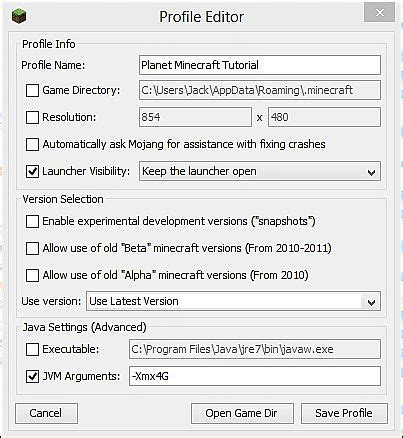Open the Launcher Visibility dropdown
Screen dimensions: 403x438
point(260,171)
